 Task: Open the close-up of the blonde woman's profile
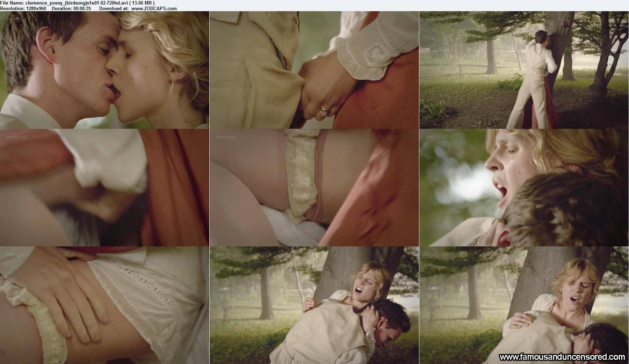coord(524,188)
